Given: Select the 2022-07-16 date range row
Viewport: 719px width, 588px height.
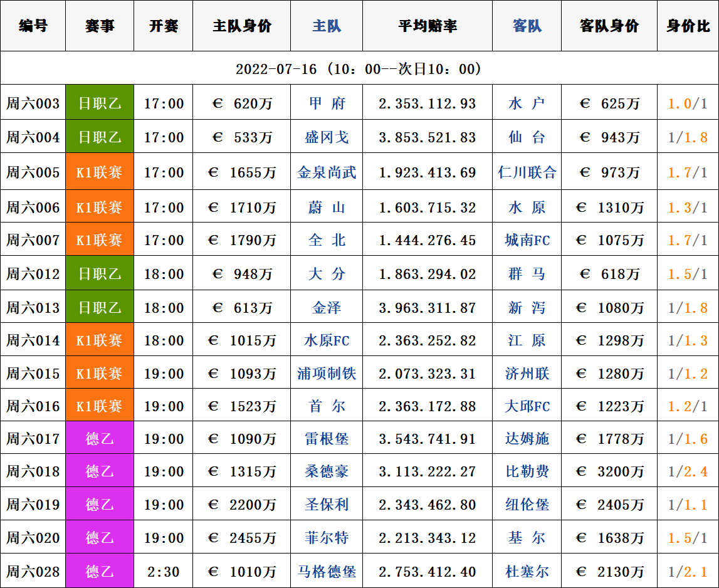Looking at the screenshot, I should [359, 68].
